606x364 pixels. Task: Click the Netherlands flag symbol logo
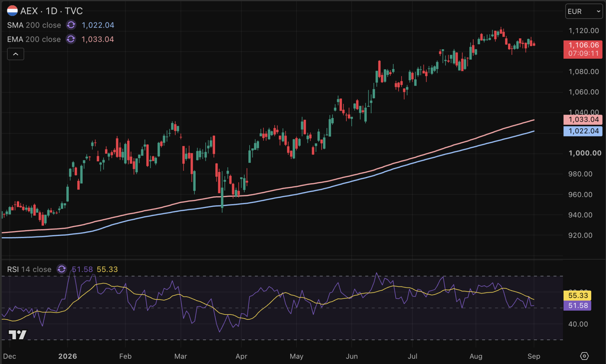(12, 11)
